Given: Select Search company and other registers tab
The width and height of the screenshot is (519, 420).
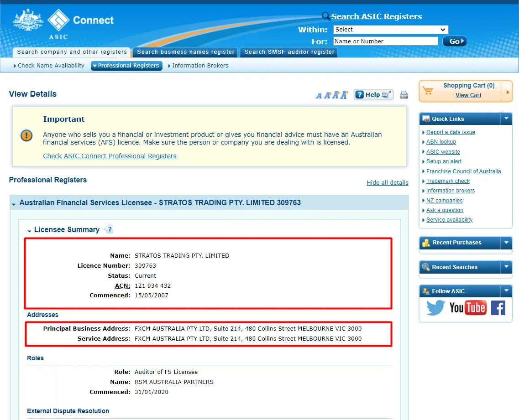Looking at the screenshot, I should 72,52.
